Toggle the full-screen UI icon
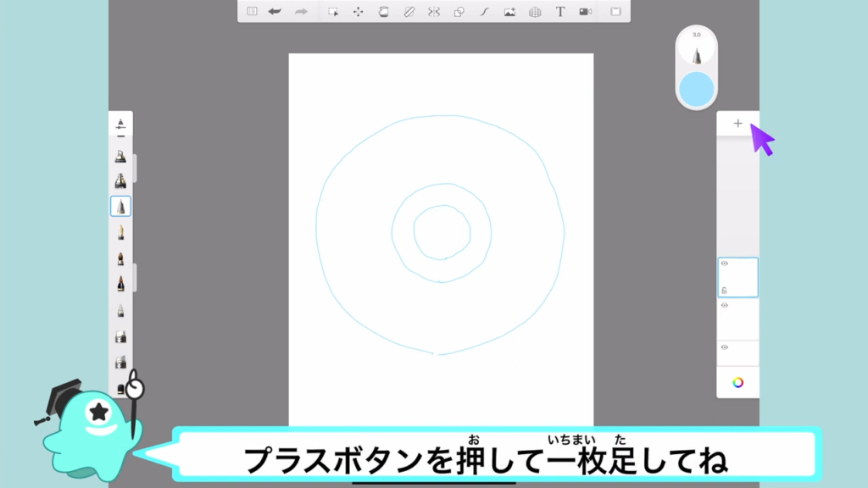The height and width of the screenshot is (488, 868). tap(615, 11)
